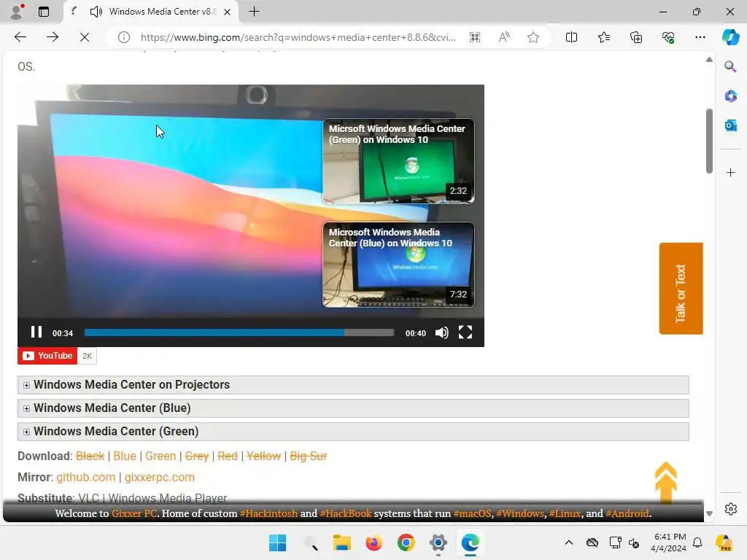The image size is (747, 560).
Task: Follow the Yellow download link
Action: (263, 456)
